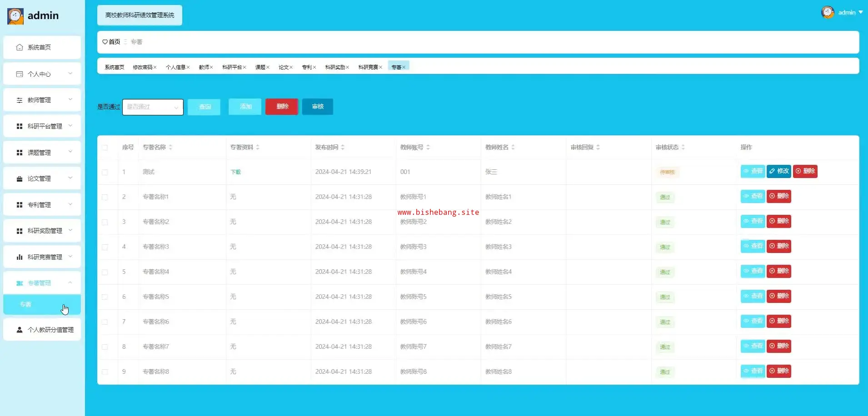Check the checkbox for row 测试
868x416 pixels.
pos(105,173)
